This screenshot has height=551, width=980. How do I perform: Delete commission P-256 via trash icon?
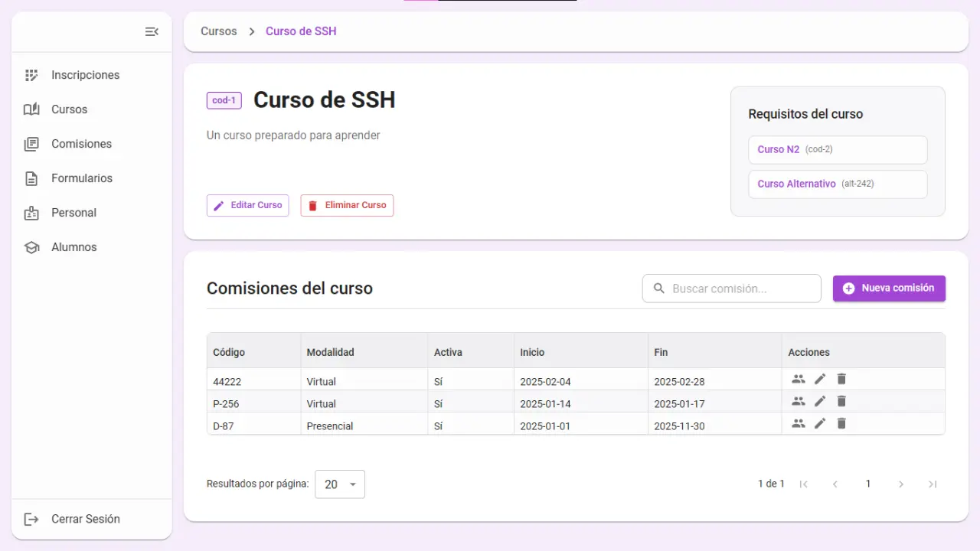pyautogui.click(x=841, y=401)
